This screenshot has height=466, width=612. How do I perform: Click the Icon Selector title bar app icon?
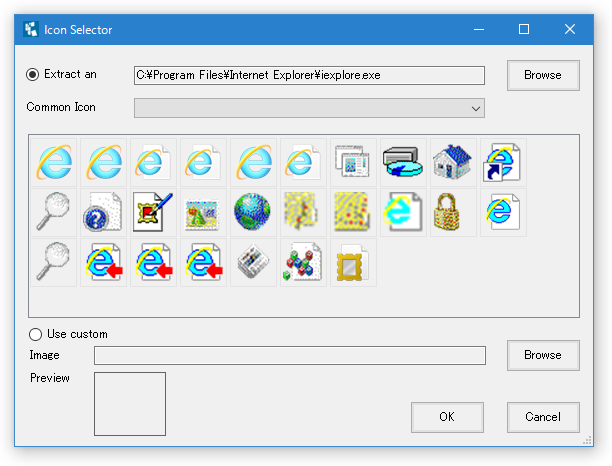[31, 30]
